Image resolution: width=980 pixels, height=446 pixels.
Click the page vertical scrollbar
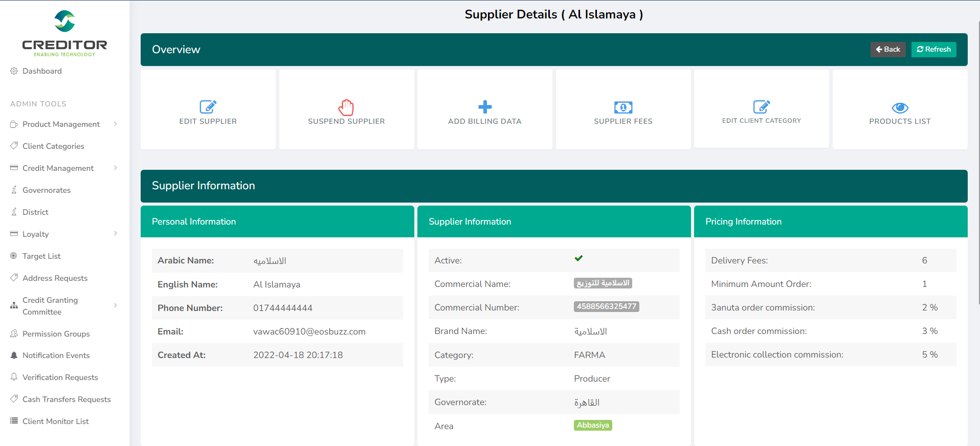click(x=978, y=153)
